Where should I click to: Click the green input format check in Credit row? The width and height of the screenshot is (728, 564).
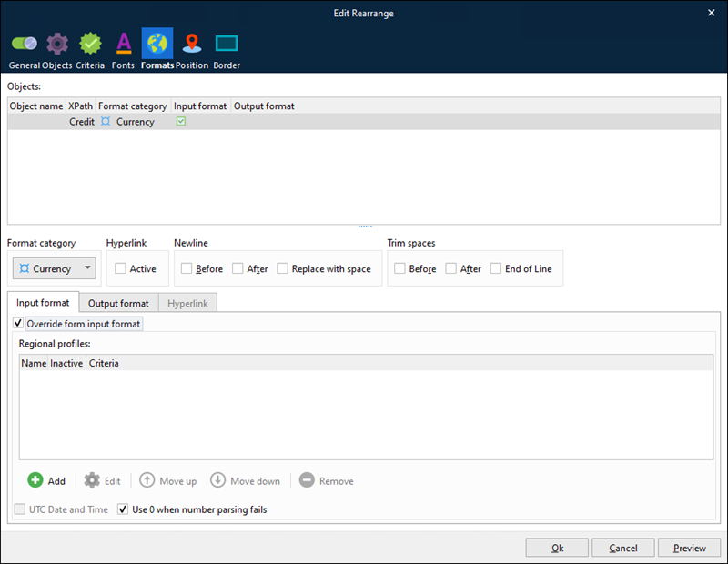[181, 121]
